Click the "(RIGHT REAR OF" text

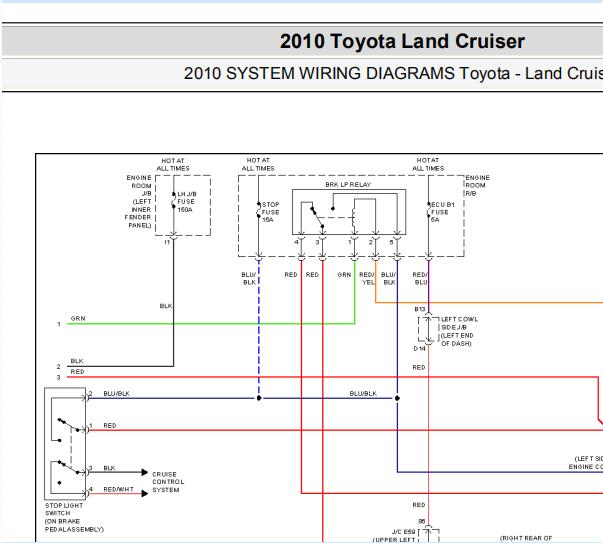tap(526, 538)
